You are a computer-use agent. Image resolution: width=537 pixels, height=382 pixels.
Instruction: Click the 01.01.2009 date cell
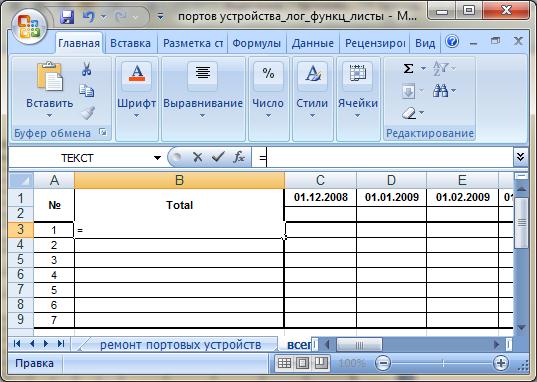[392, 197]
